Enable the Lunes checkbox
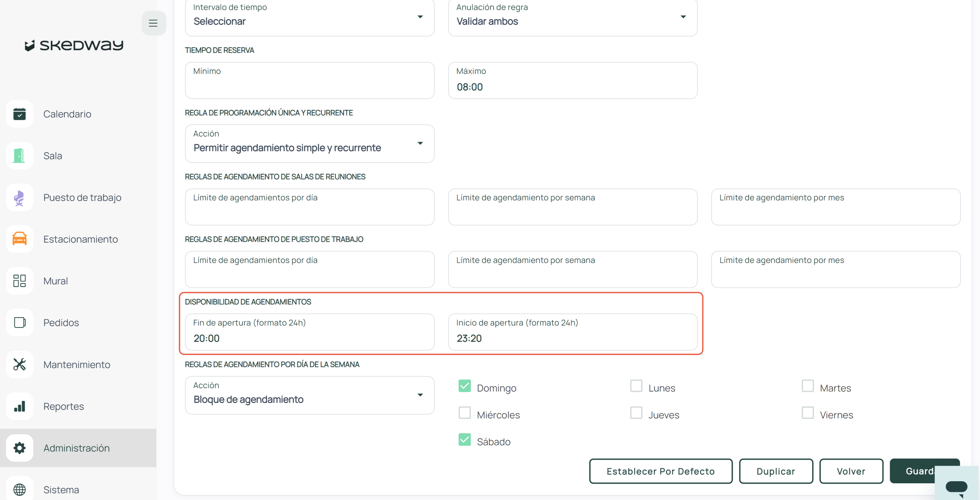Viewport: 980px width, 500px height. click(x=636, y=386)
